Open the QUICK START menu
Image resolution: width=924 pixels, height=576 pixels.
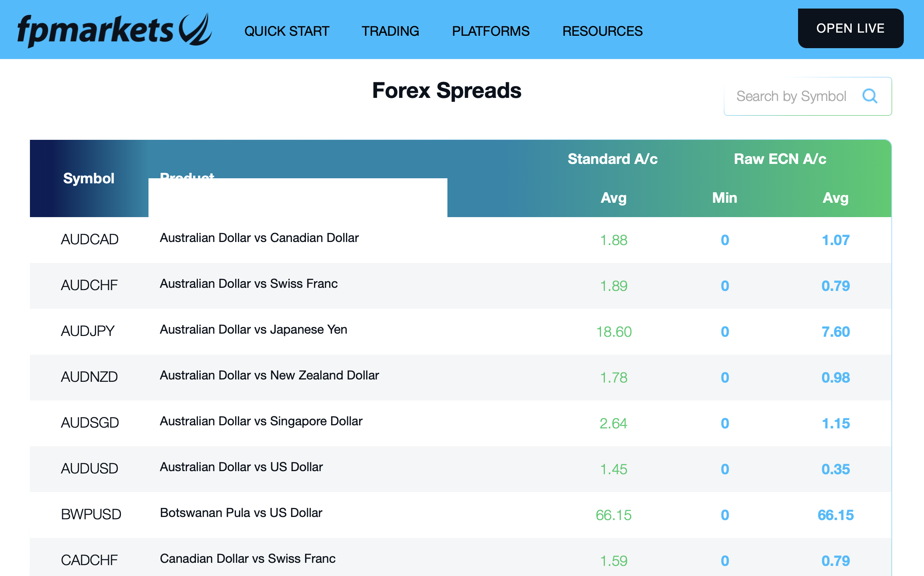pyautogui.click(x=286, y=31)
